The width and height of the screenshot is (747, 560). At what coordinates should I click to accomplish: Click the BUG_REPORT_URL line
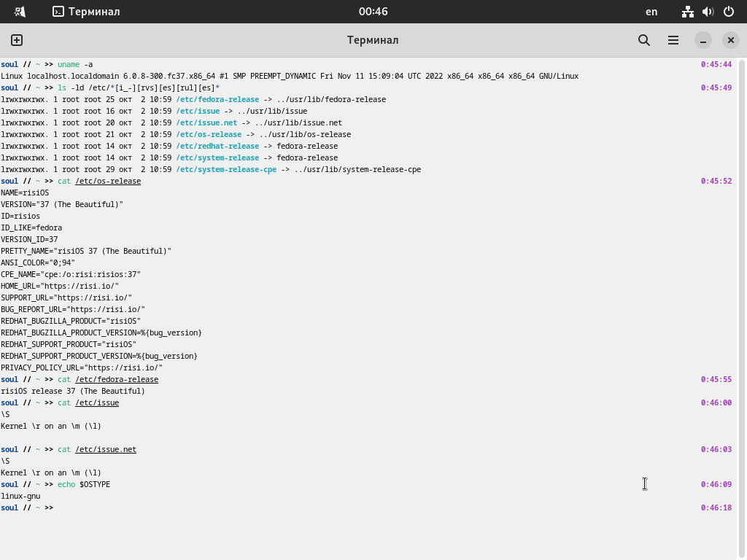click(73, 309)
